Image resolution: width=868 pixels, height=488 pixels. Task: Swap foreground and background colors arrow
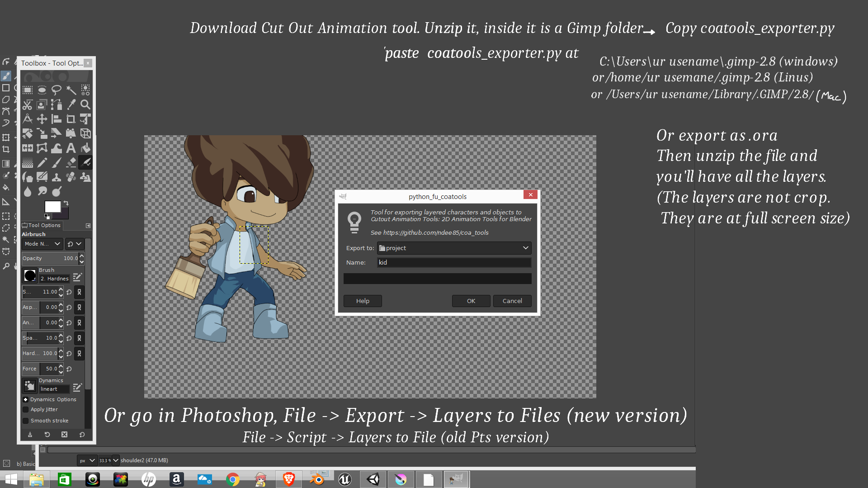(66, 203)
